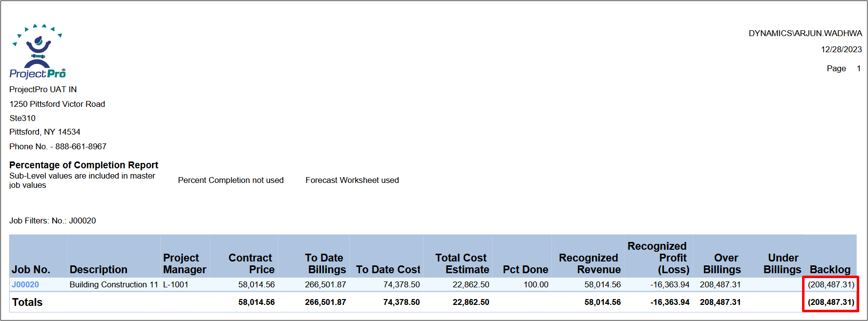Click the Page 1 indicator
Viewport: 868px width, 321px height.
click(844, 68)
